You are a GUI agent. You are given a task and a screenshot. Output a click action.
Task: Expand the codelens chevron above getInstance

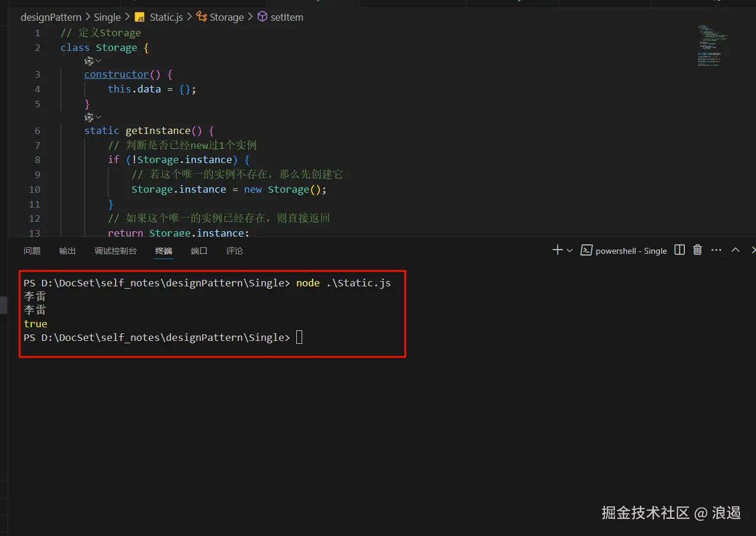[98, 117]
